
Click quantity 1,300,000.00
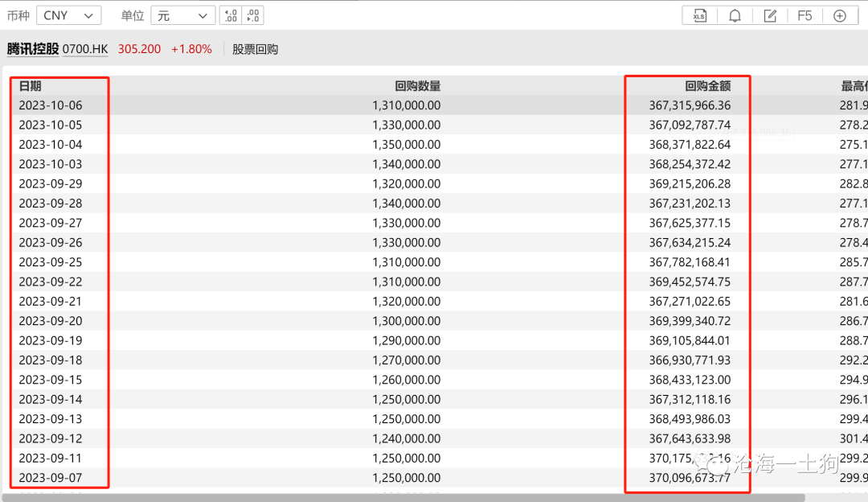click(x=407, y=321)
